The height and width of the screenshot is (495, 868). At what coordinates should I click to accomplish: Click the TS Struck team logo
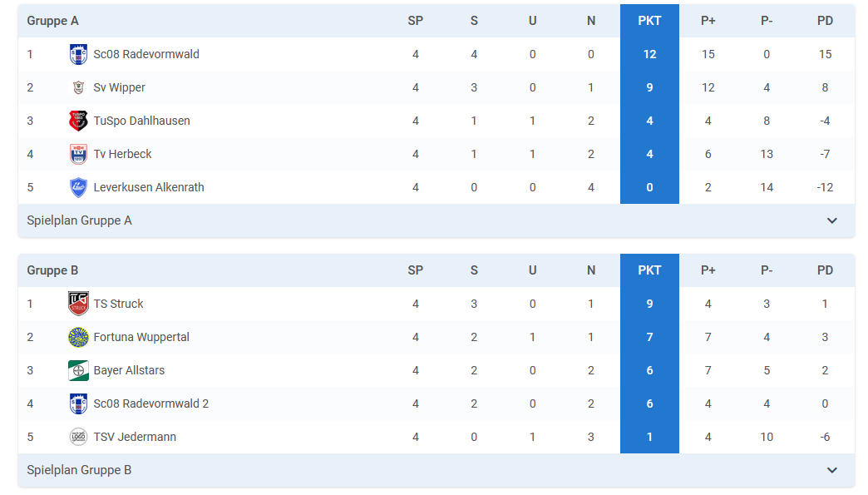tap(78, 304)
